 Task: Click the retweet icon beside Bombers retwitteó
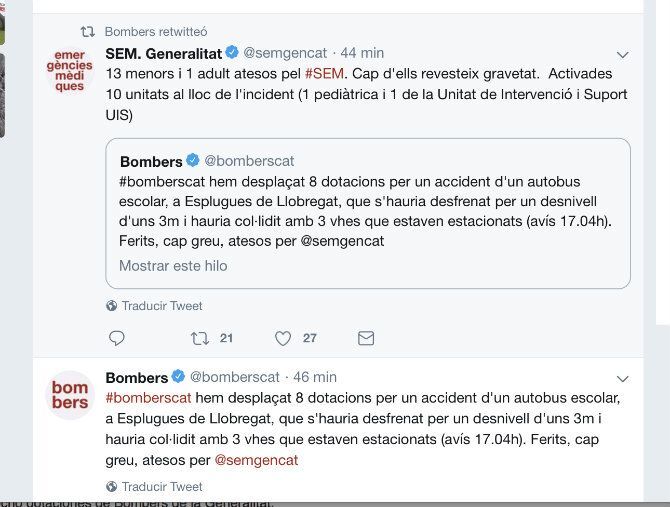click(88, 32)
